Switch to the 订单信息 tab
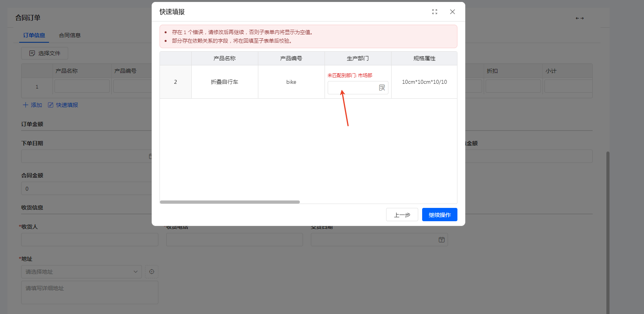This screenshot has width=644, height=314. (34, 35)
